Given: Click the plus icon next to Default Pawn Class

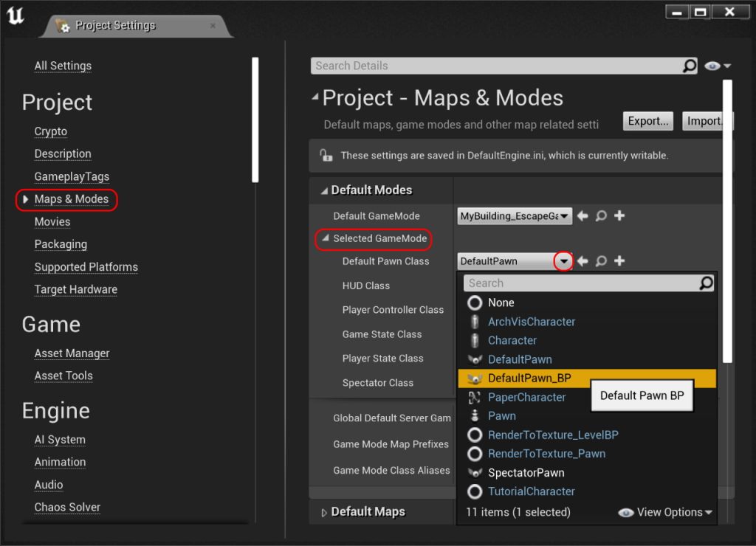Looking at the screenshot, I should (619, 261).
